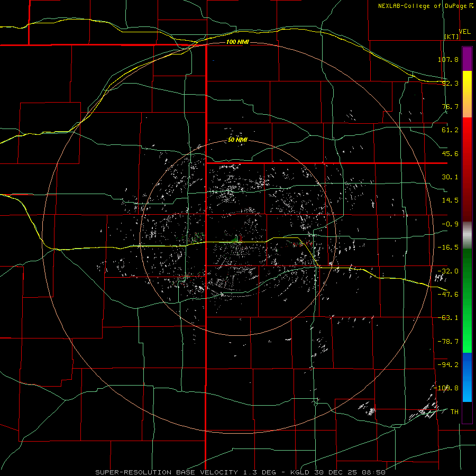Select the -63.1 velocity scale value
Viewport: 476px width, 476px height.
click(x=448, y=318)
